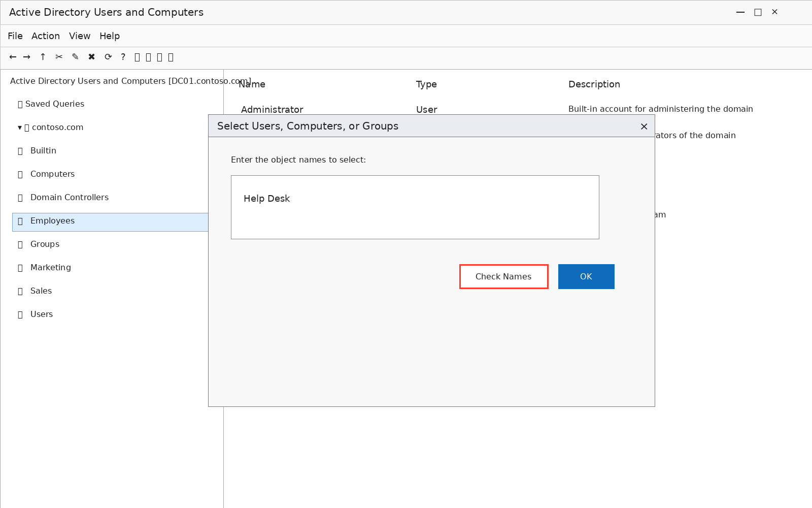Viewport: 812px width, 508px height.
Task: Go forward using the right arrow toolbar icon
Action: click(27, 57)
